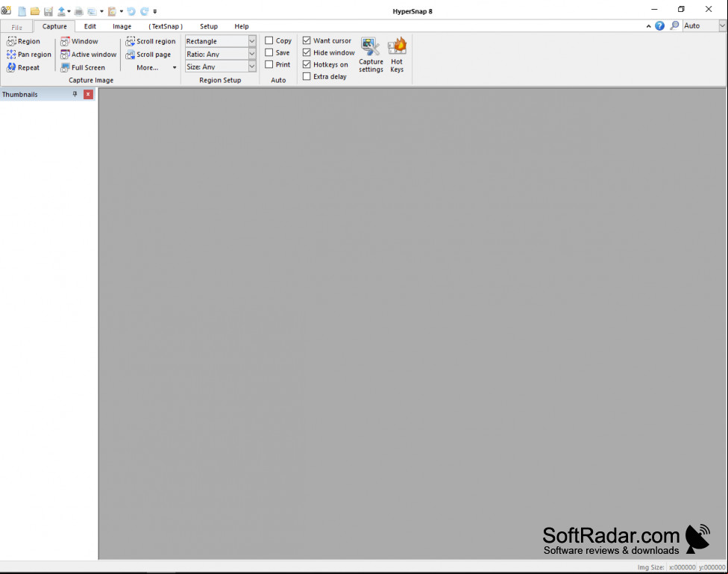Screen dimensions: 728x574
Task: Create a new blank image
Action: [x=22, y=11]
